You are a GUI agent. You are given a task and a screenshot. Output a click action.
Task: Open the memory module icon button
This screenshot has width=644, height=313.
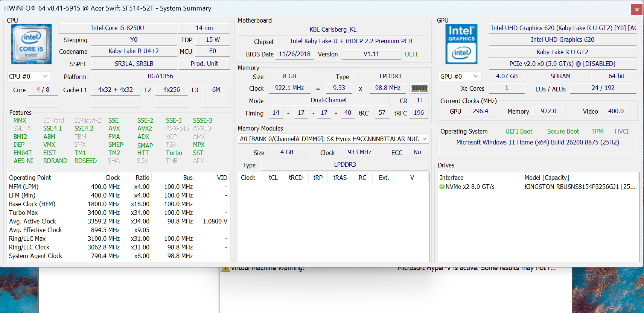pos(419,88)
